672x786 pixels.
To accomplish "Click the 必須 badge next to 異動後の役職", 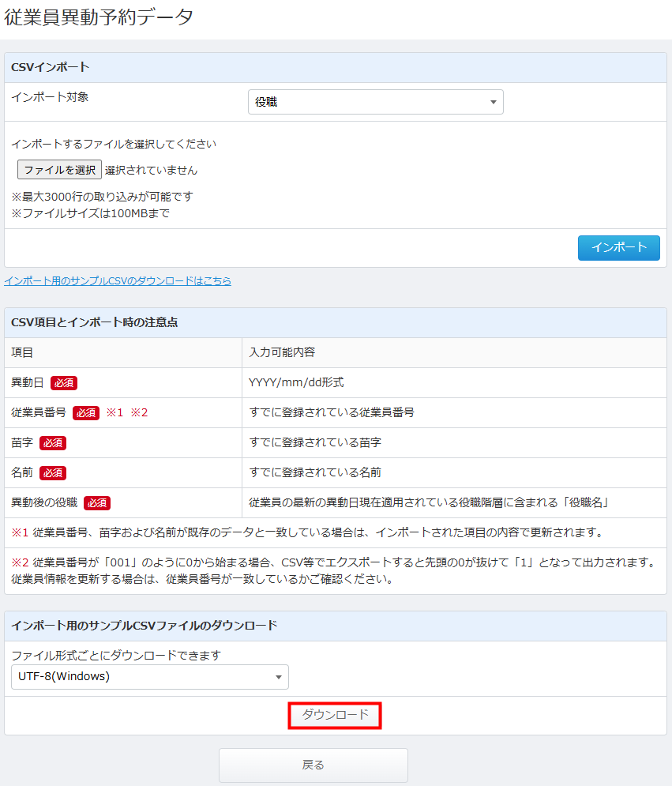I will [x=97, y=503].
